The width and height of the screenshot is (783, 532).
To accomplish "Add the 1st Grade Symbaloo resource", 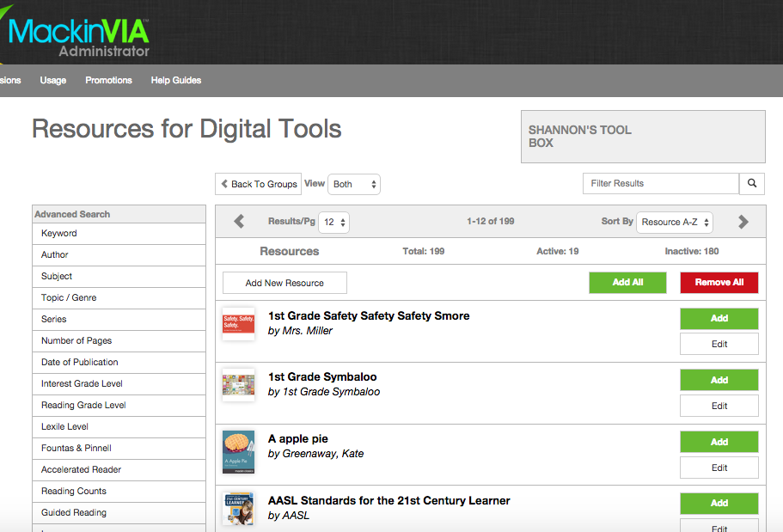I will pyautogui.click(x=719, y=379).
